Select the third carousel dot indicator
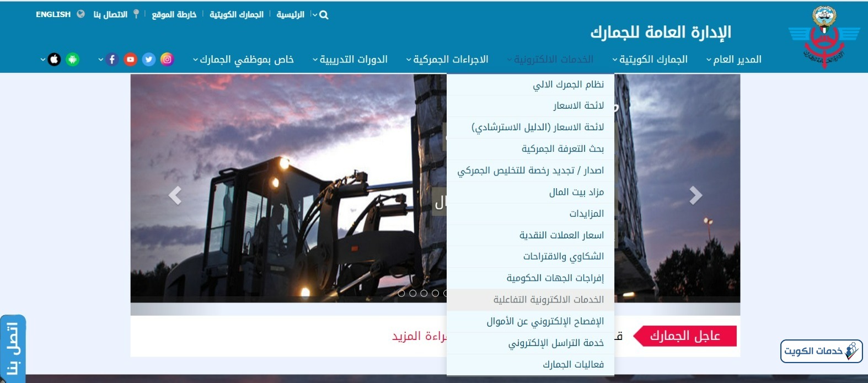868x383 pixels. (424, 293)
